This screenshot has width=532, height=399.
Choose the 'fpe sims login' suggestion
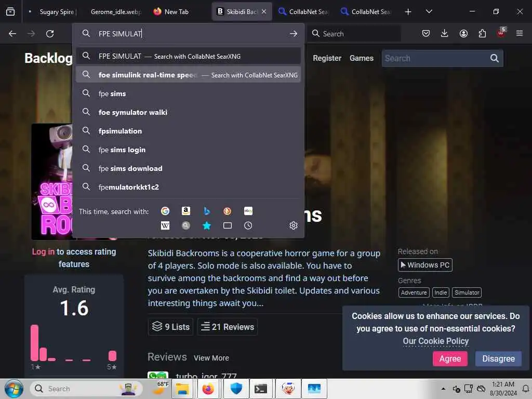[188, 150]
